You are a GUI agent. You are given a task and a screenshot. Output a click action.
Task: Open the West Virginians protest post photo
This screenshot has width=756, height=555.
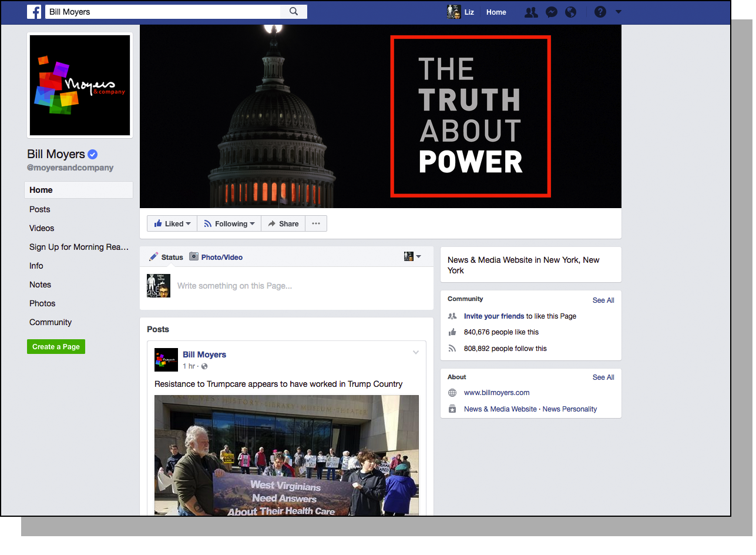point(287,456)
